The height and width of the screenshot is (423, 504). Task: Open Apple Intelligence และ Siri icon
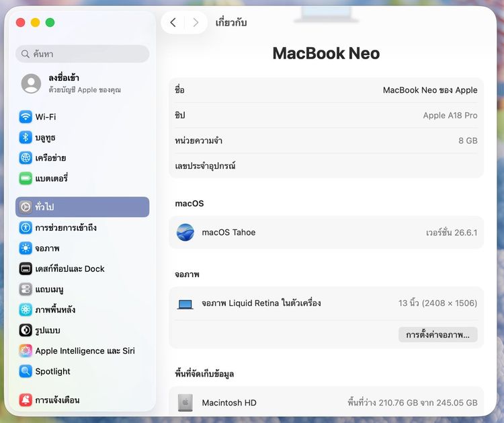[x=26, y=350]
